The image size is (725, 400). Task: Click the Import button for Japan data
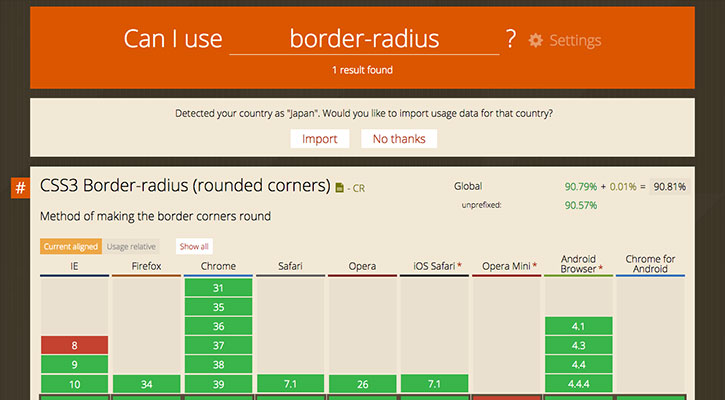(x=319, y=139)
